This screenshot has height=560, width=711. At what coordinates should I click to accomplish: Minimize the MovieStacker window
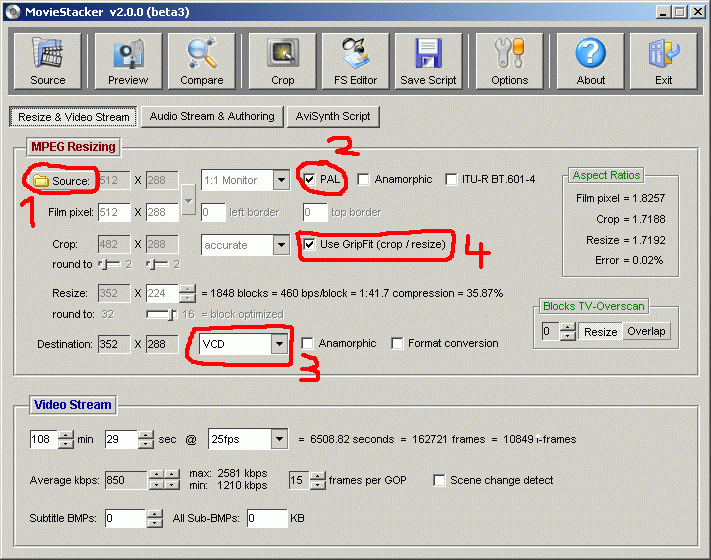[x=663, y=11]
